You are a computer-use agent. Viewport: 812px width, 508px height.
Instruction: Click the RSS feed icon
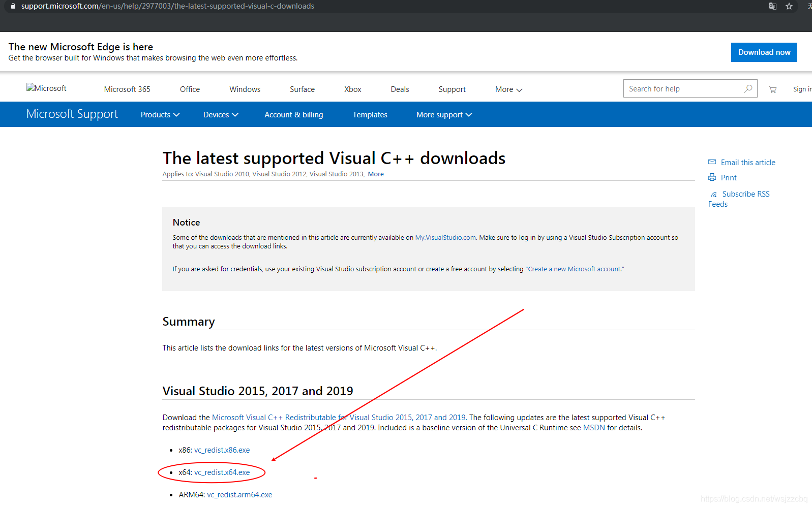pos(714,194)
